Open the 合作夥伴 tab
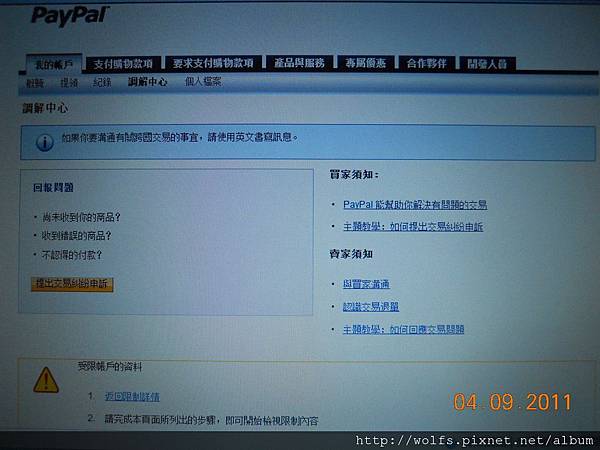The height and width of the screenshot is (450, 600). 426,64
